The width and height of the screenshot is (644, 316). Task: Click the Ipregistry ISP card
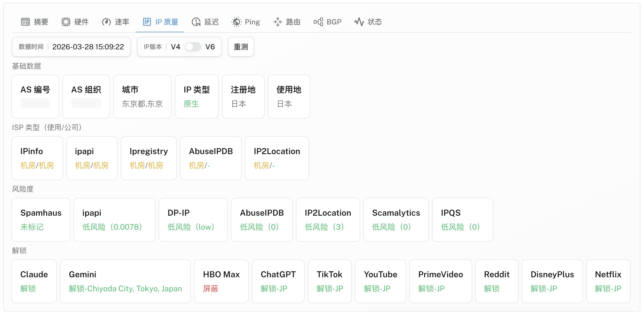click(x=149, y=158)
